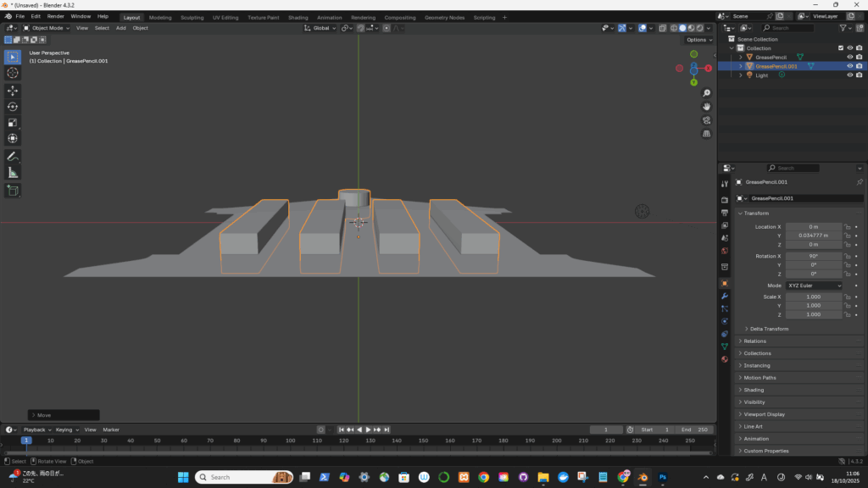
Task: Switch to the Sculpting workspace tab
Action: pyautogui.click(x=192, y=17)
